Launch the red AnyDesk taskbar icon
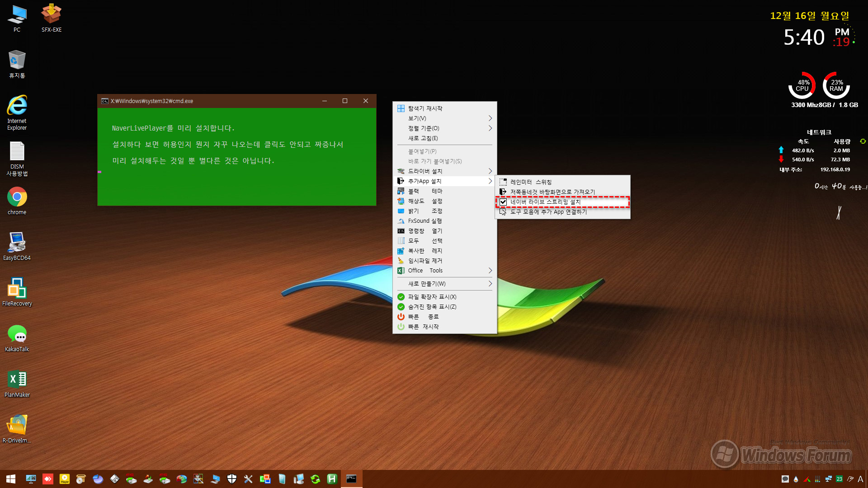The height and width of the screenshot is (488, 868). coord(48,479)
